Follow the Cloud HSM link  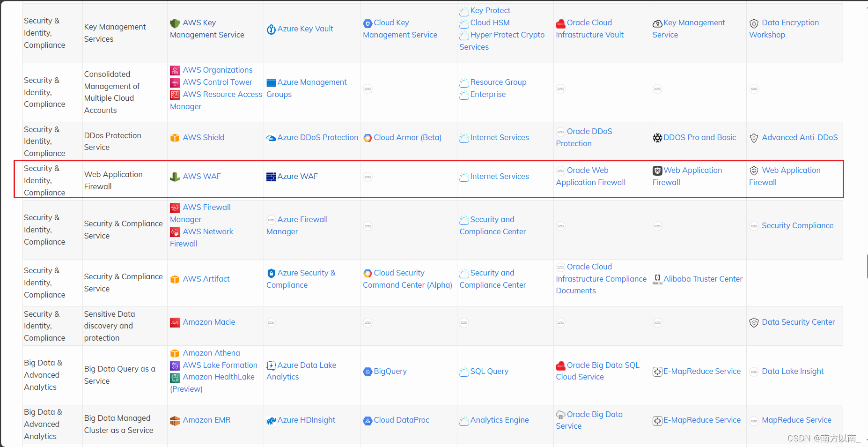pos(490,23)
